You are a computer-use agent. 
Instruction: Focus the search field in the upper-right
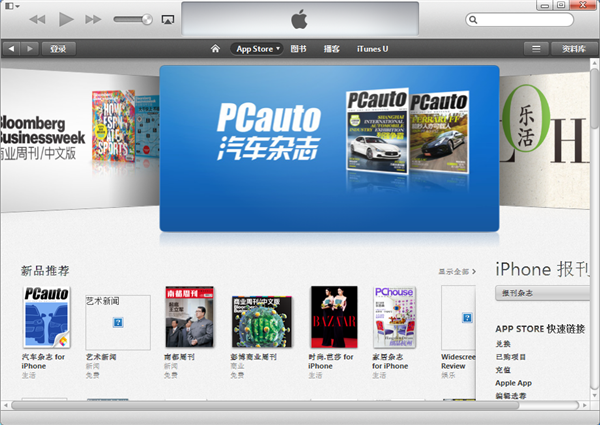pyautogui.click(x=520, y=20)
